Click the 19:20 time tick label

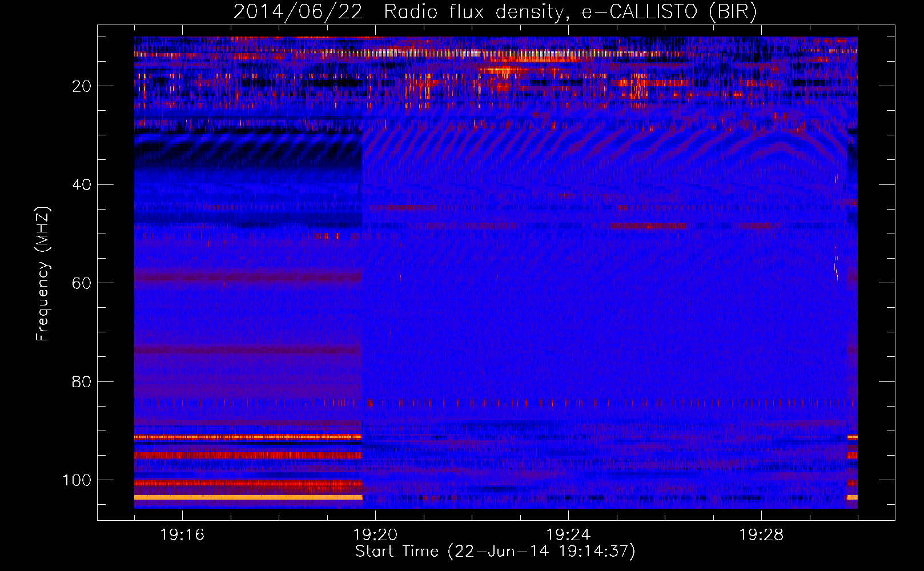375,535
